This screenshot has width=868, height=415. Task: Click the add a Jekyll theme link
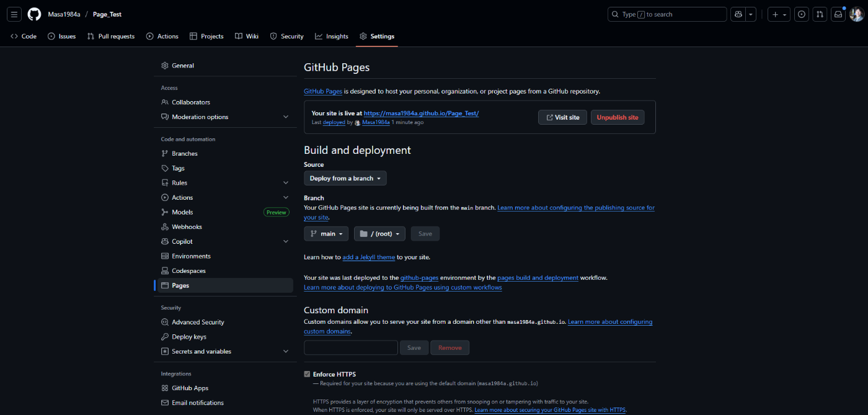point(369,257)
